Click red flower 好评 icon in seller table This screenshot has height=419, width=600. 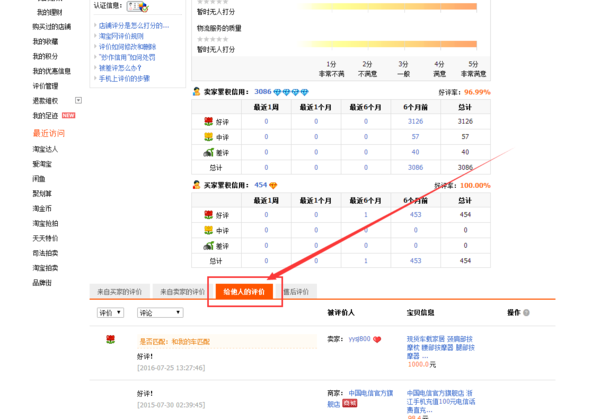pos(208,121)
